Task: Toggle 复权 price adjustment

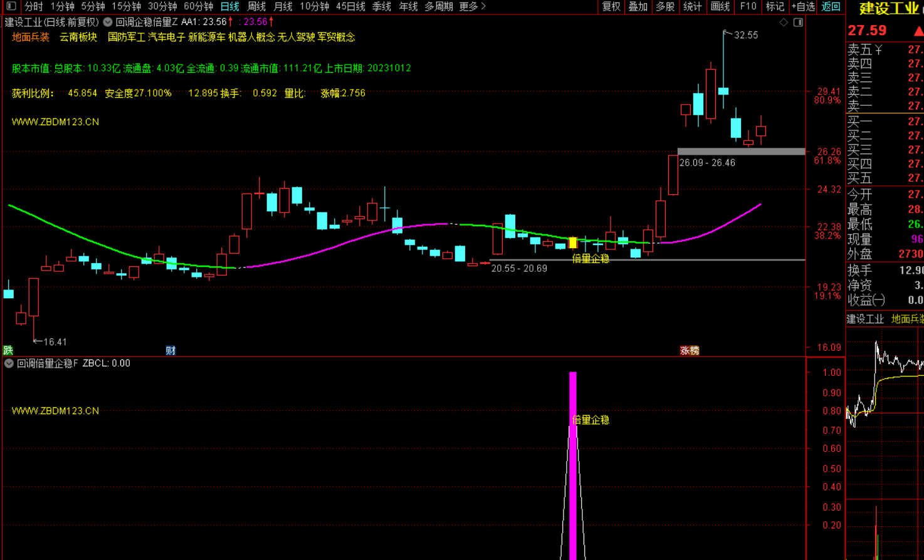Action: [611, 6]
